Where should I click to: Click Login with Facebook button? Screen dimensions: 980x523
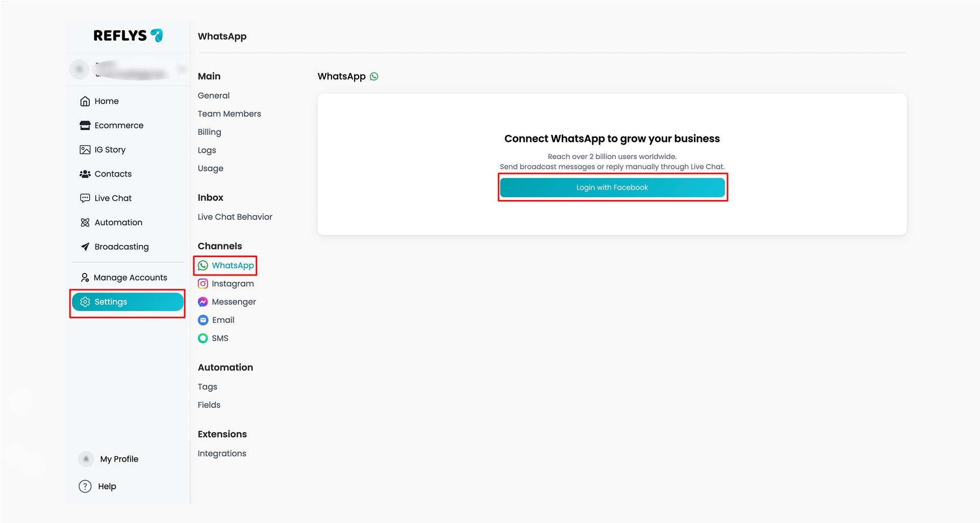coord(612,188)
